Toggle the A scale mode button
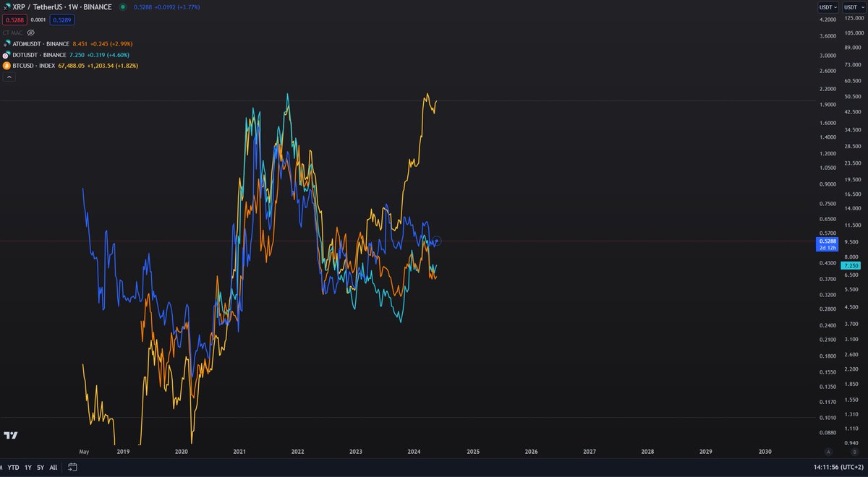 (829, 451)
